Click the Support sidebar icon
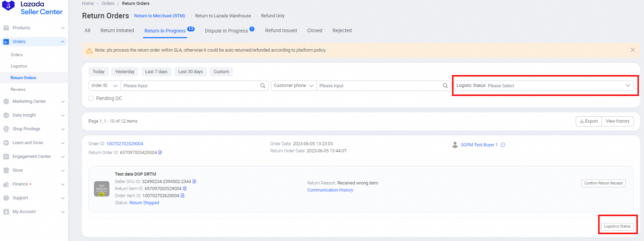644x241 pixels. coord(6,198)
